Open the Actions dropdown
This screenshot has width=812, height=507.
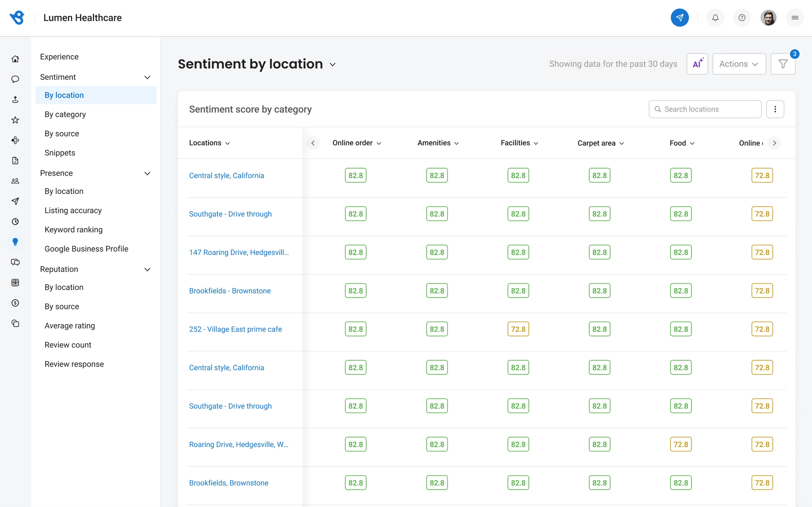click(x=739, y=64)
